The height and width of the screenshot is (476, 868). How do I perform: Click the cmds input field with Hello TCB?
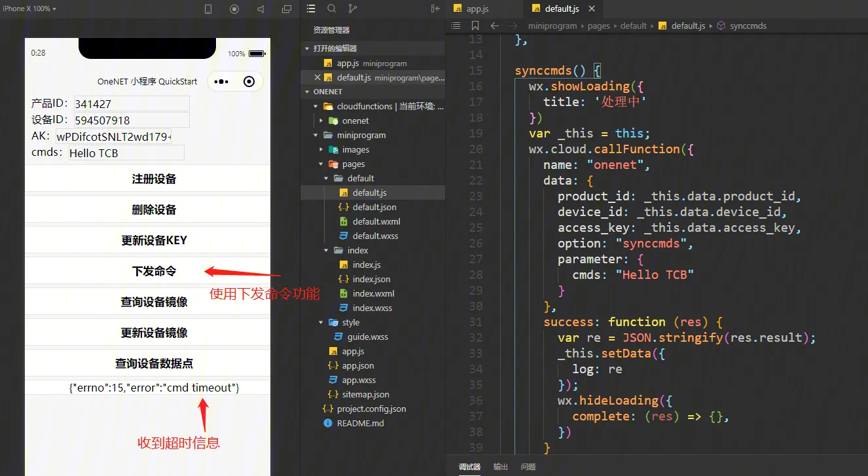tap(126, 153)
